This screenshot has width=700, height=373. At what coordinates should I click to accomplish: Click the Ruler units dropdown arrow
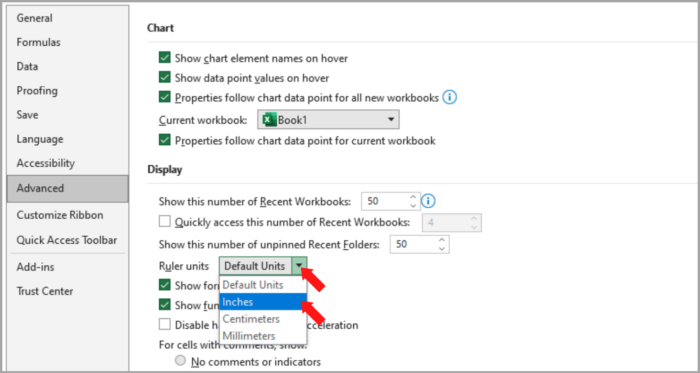click(x=299, y=266)
